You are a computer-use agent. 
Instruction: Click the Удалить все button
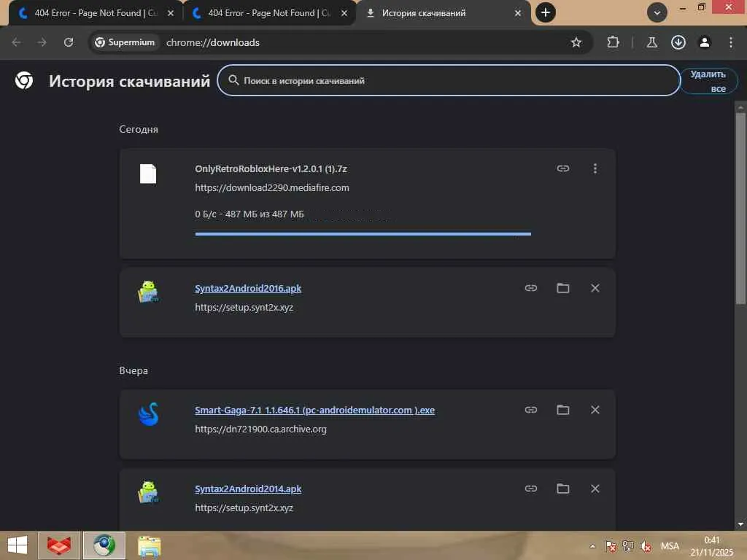(708, 81)
